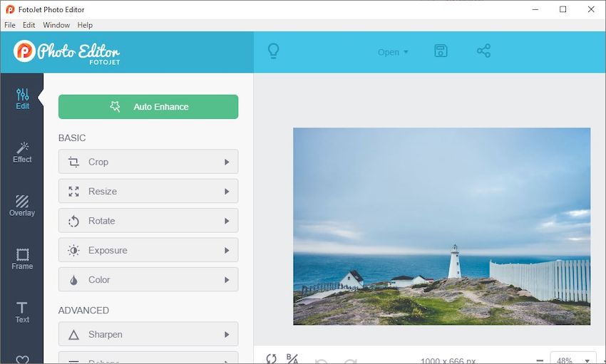Open the File menu
Image resolution: width=606 pixels, height=364 pixels.
click(x=10, y=25)
